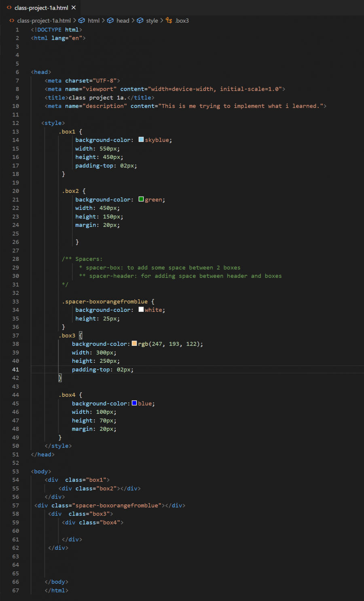Viewport: 364px width, 601px height.
Task: Click the .box3 class symbol icon
Action: pos(169,21)
